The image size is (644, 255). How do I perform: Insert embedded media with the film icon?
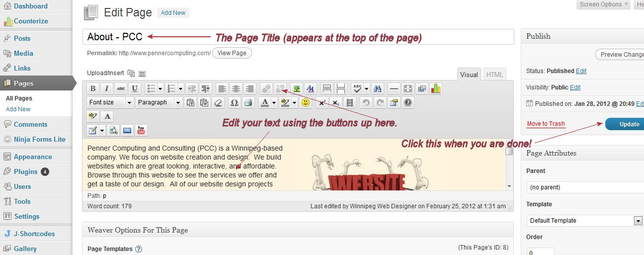[x=350, y=102]
